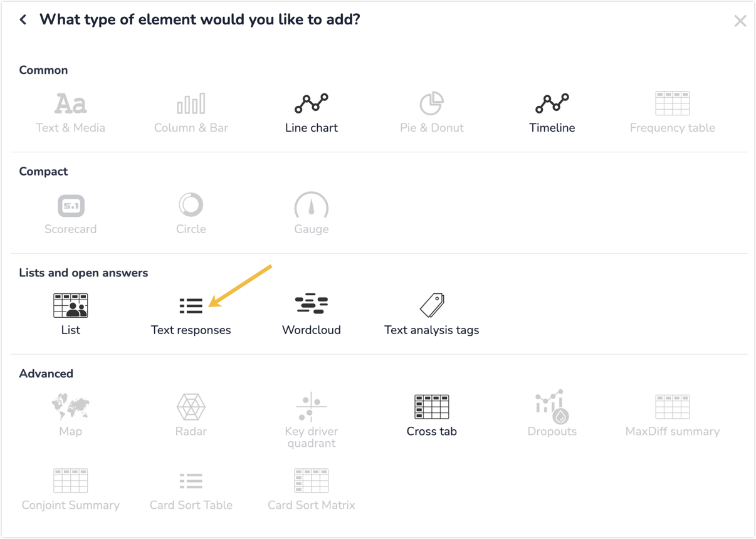Select the Circle compact element

click(191, 214)
